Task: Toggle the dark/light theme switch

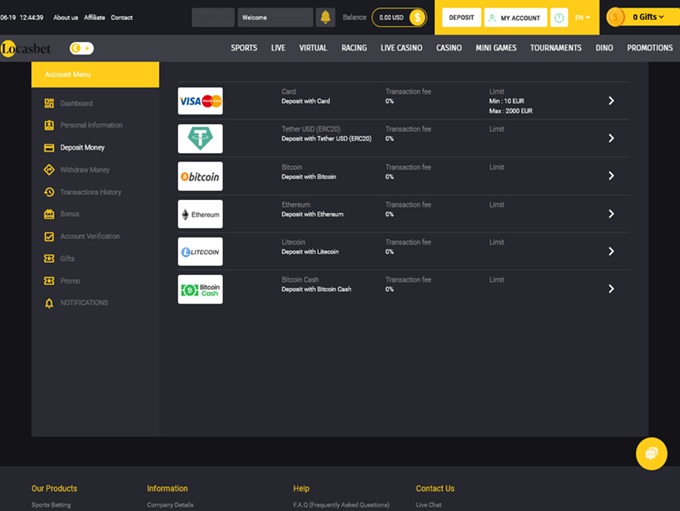Action: tap(81, 48)
